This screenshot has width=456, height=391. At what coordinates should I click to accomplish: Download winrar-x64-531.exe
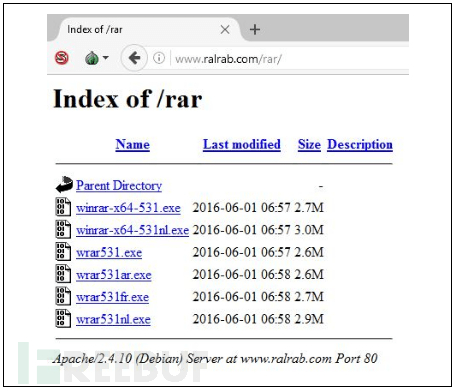tap(128, 208)
